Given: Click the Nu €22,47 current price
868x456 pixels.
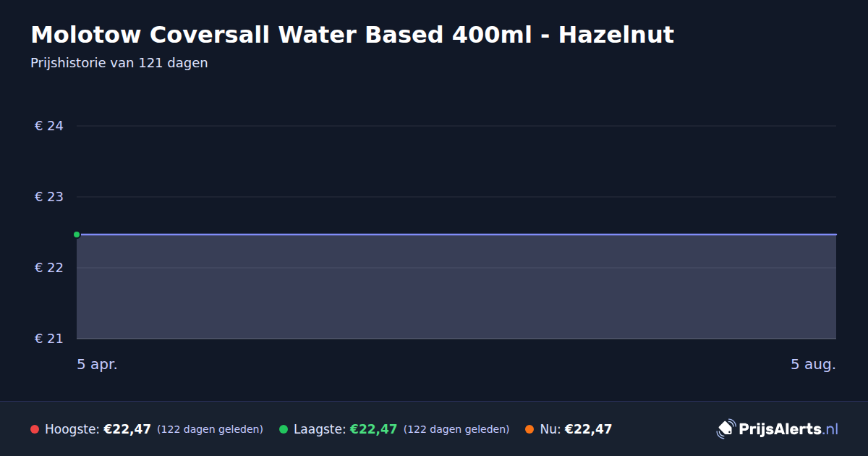Looking at the screenshot, I should point(588,429).
